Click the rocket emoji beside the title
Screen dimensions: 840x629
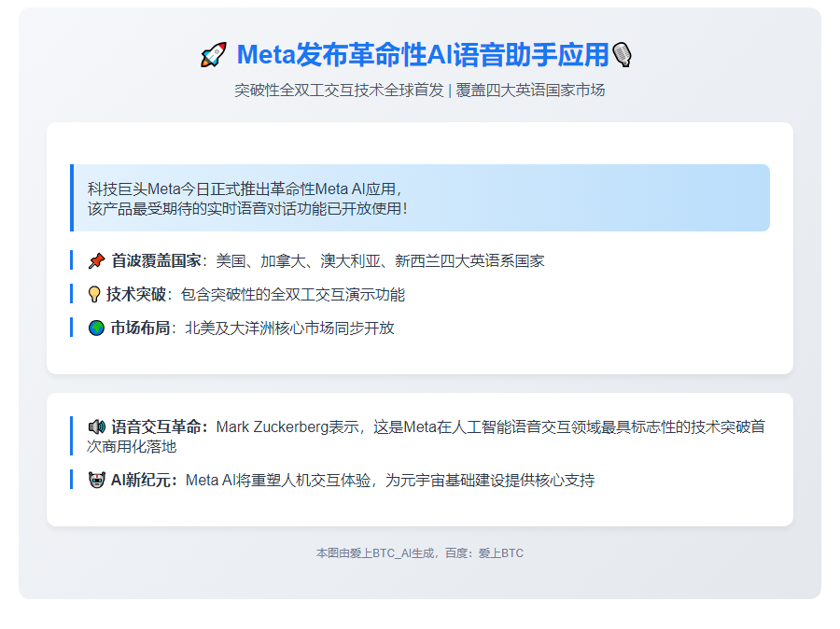[213, 55]
